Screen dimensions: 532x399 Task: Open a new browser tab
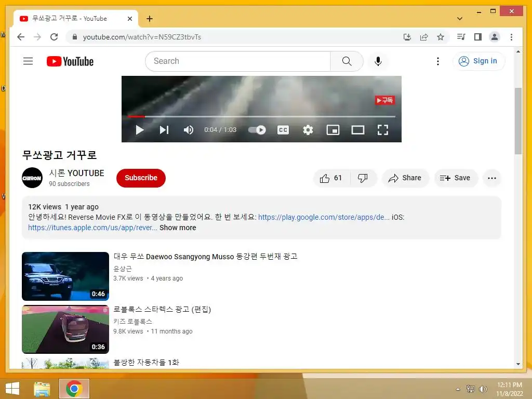pyautogui.click(x=150, y=19)
